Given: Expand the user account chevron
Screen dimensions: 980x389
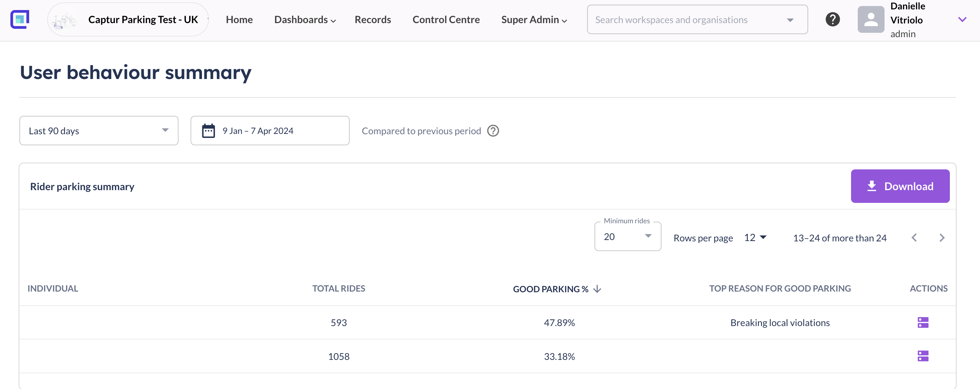Looking at the screenshot, I should 962,19.
